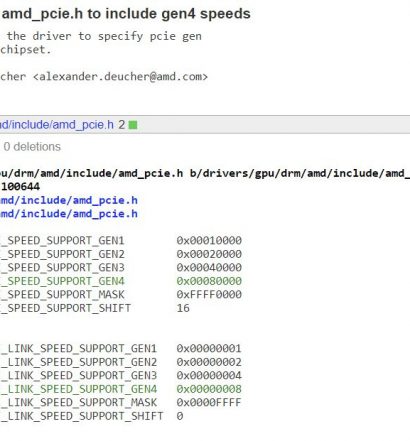Click the LINK_SPEED_SUPPORT_GEN2 definition line
Image resolution: width=410 pixels, height=441 pixels.
click(x=121, y=362)
